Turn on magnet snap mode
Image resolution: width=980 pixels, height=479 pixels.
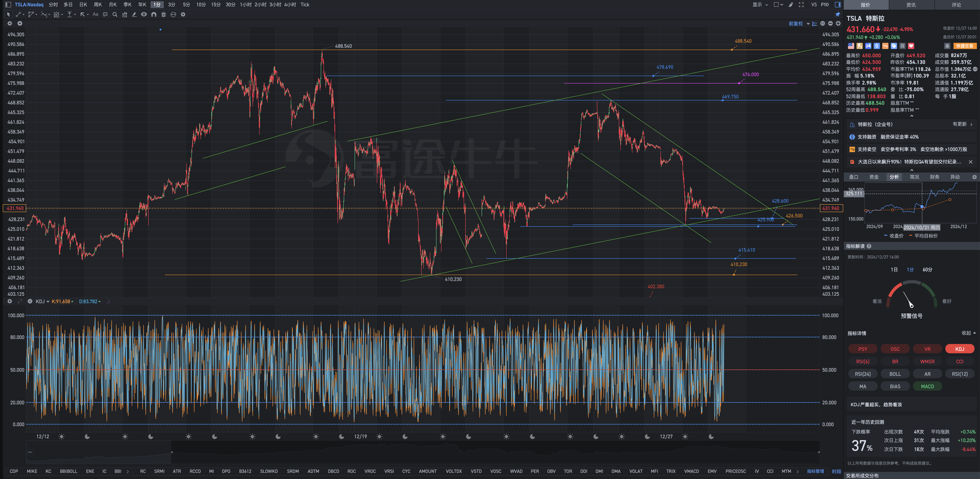tap(154, 14)
